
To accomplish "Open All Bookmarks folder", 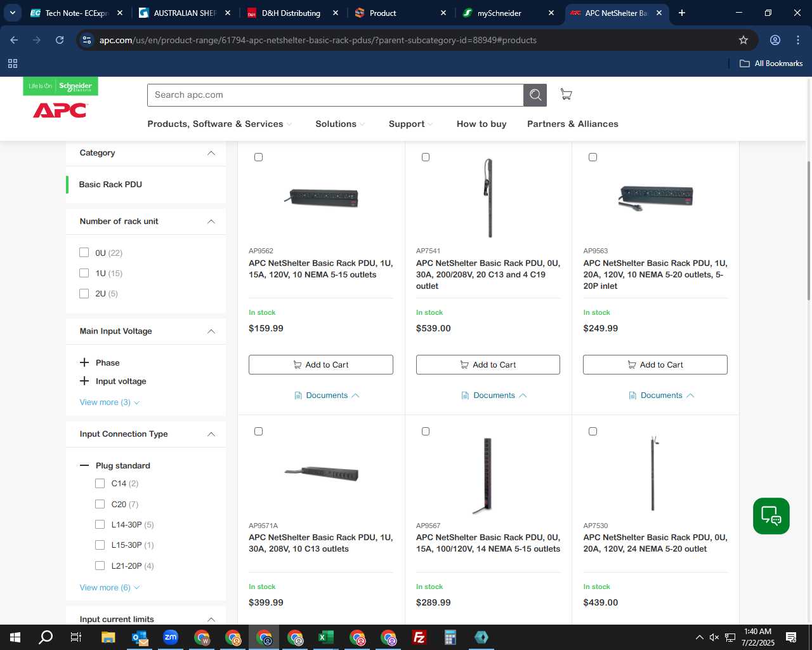I will point(771,63).
